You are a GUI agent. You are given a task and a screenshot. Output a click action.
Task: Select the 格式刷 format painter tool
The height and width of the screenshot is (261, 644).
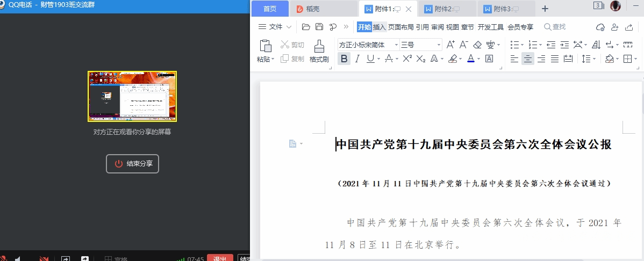(319, 52)
